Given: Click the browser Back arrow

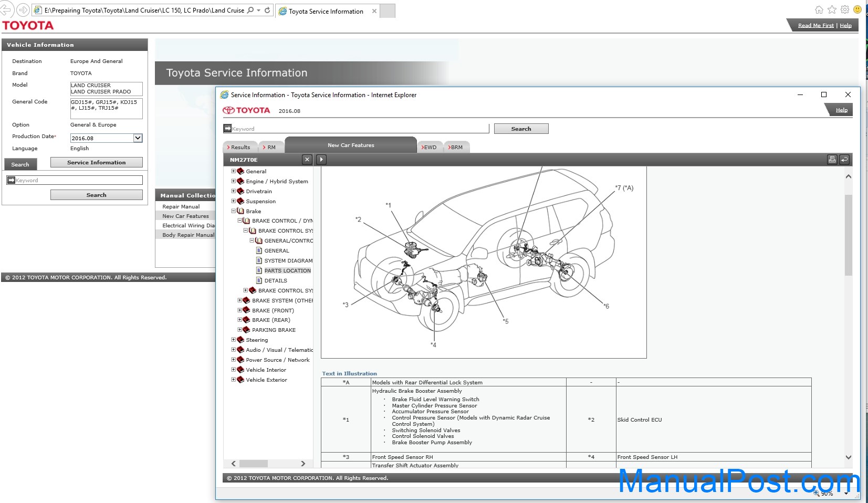Looking at the screenshot, I should 6,10.
